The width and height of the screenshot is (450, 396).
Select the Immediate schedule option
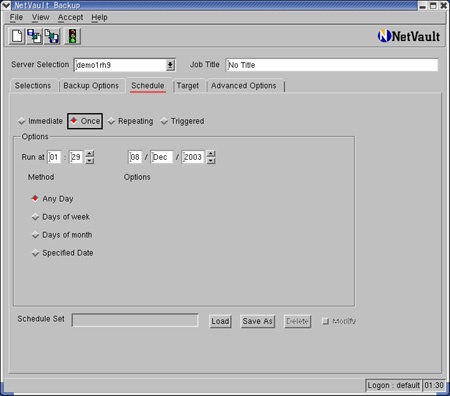[x=40, y=121]
